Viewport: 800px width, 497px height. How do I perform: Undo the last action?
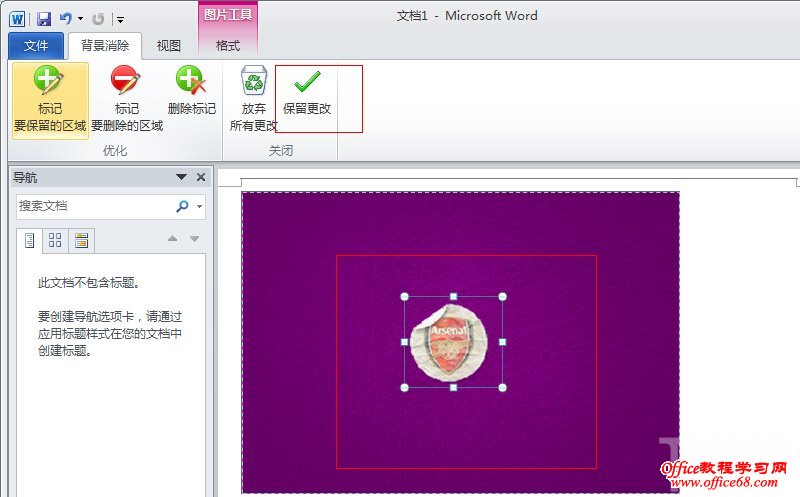66,19
